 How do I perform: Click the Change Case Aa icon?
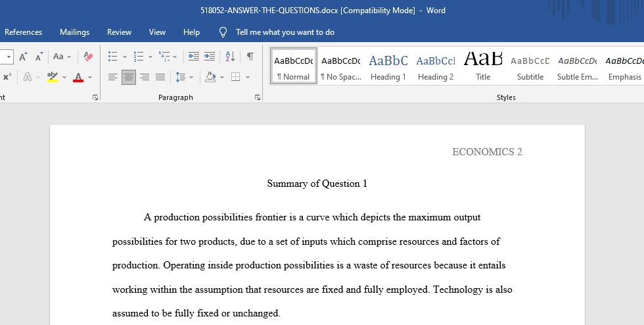click(x=58, y=57)
